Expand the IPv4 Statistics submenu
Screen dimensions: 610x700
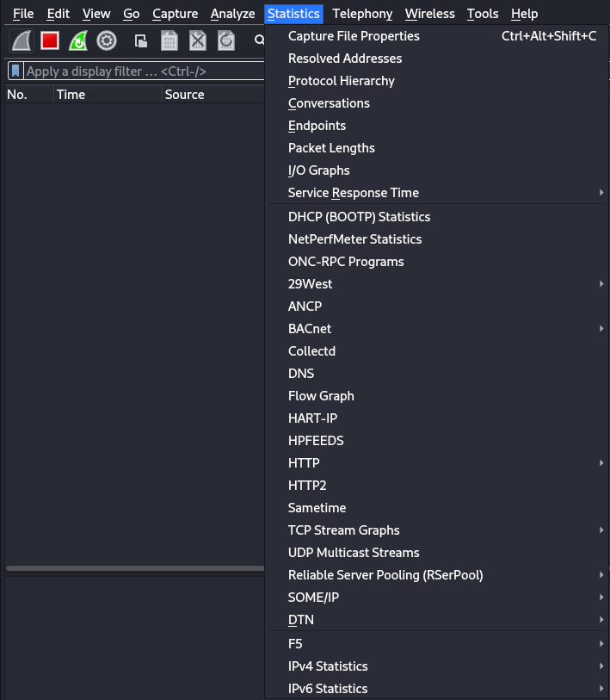330,666
